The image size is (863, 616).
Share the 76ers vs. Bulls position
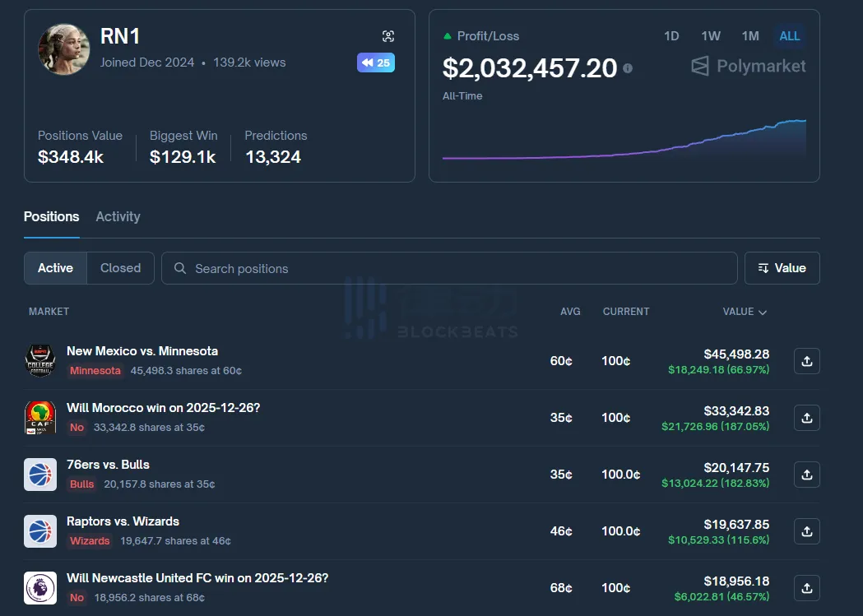(806, 475)
